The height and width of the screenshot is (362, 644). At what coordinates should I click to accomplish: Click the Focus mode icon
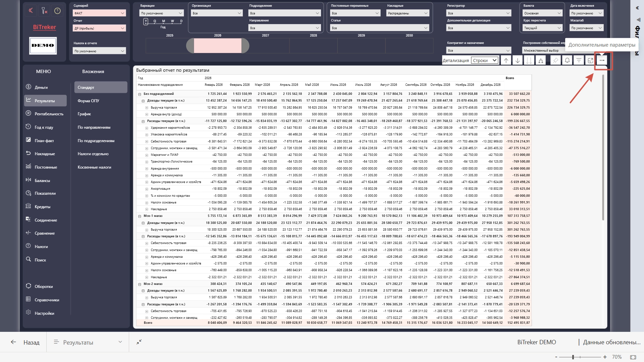(x=590, y=60)
